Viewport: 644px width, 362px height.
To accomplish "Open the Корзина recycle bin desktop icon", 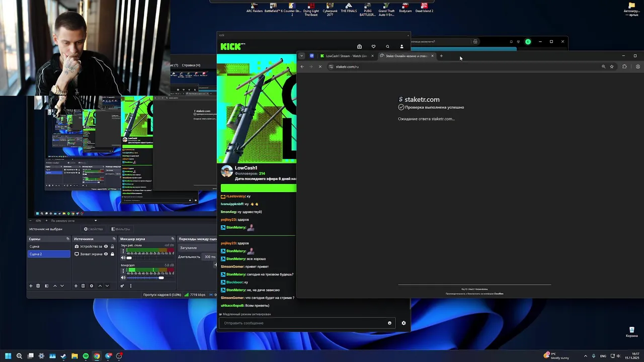I will pos(631,332).
